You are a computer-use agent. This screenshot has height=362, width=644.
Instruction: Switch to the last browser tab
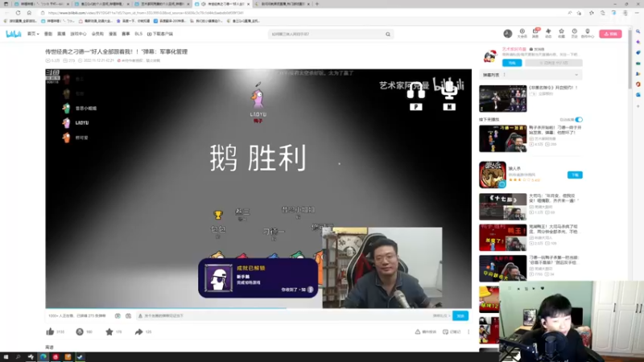tap(283, 4)
